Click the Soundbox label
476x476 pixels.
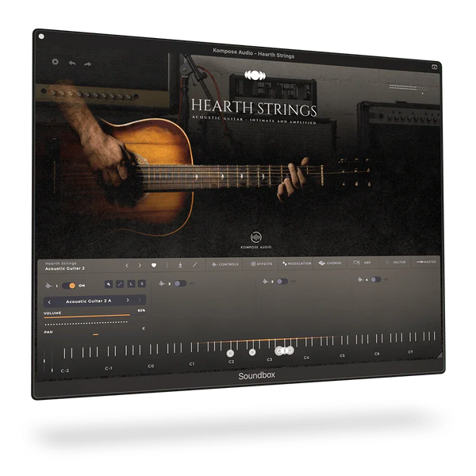pos(256,376)
